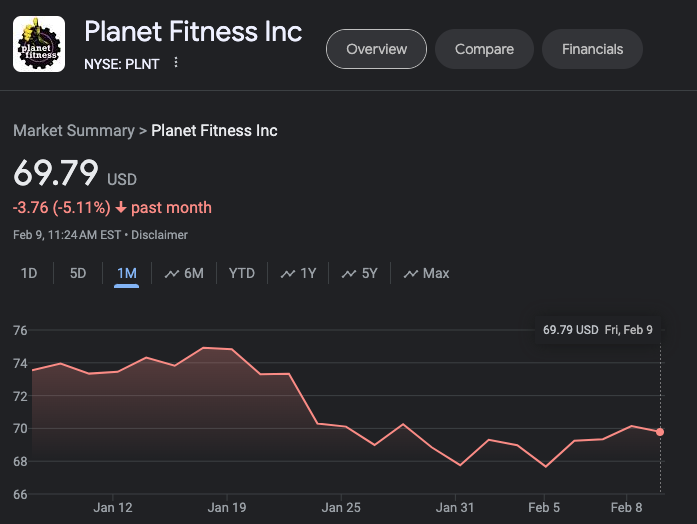Screen dimensions: 697x524
Task: Switch chart to 5D range
Action: [78, 273]
